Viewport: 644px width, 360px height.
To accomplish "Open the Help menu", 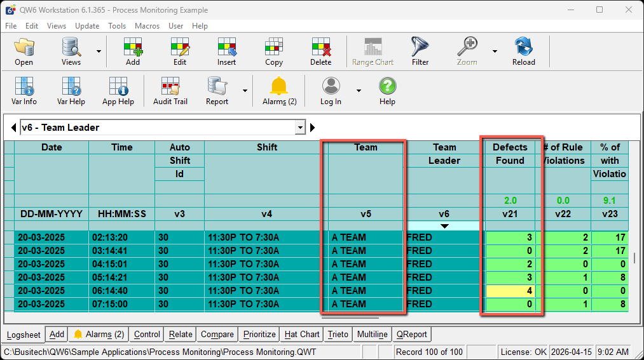I will tap(200, 26).
